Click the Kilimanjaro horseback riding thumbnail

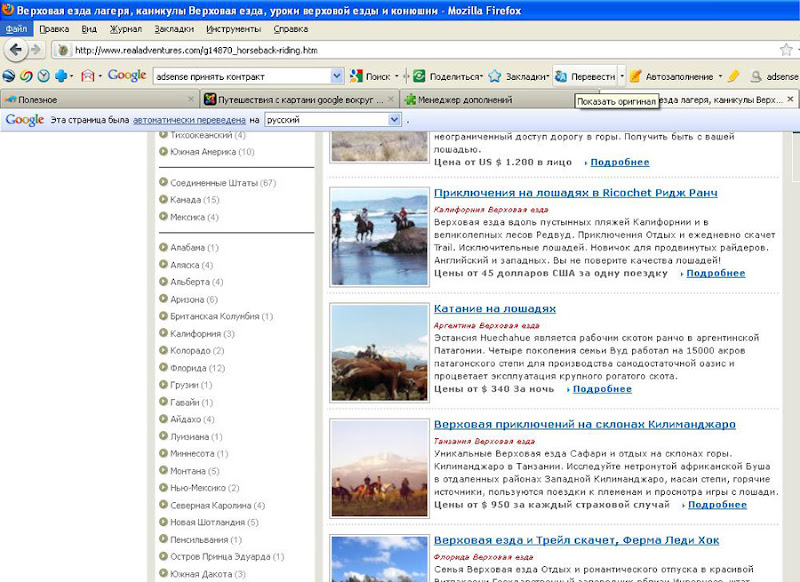[x=379, y=468]
